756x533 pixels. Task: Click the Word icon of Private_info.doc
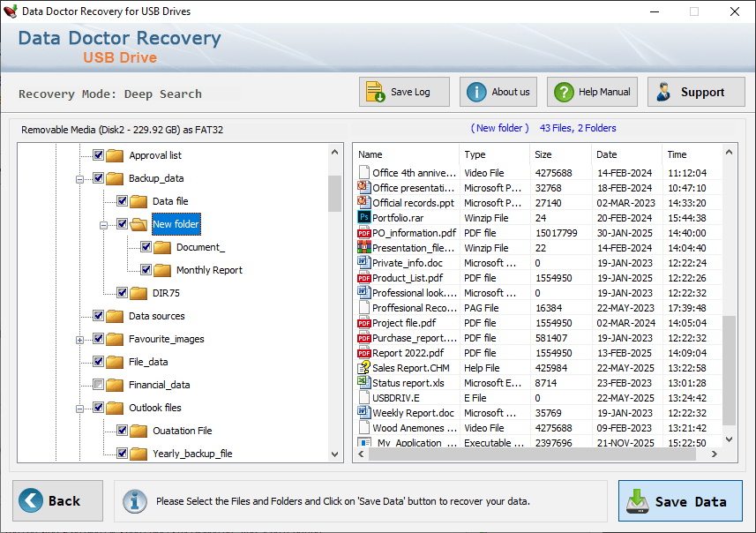click(x=364, y=262)
